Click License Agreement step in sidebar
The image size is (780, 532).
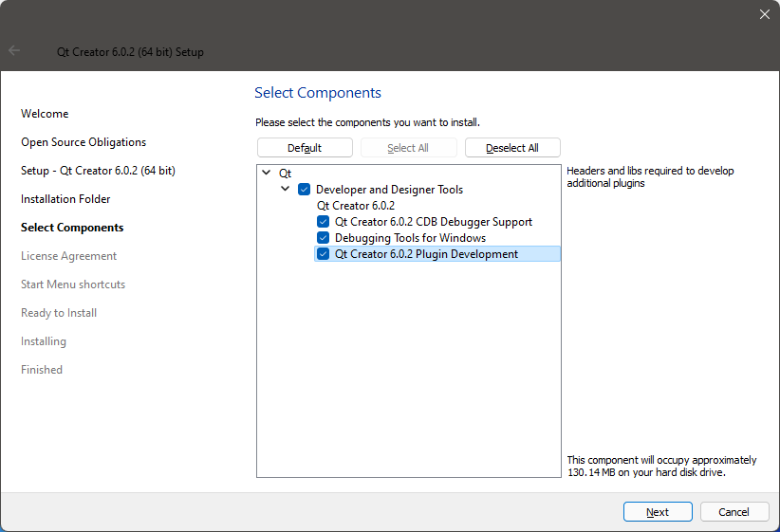[x=68, y=256]
